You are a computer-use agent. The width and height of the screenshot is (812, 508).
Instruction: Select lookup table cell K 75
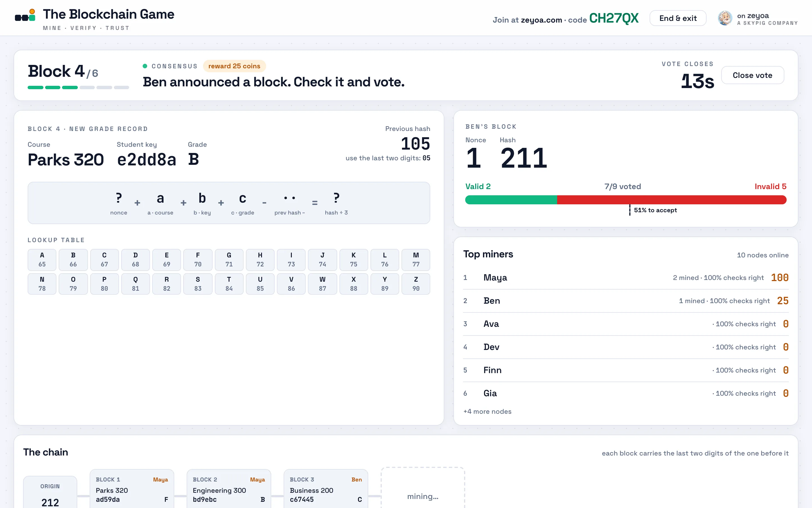pyautogui.click(x=354, y=260)
